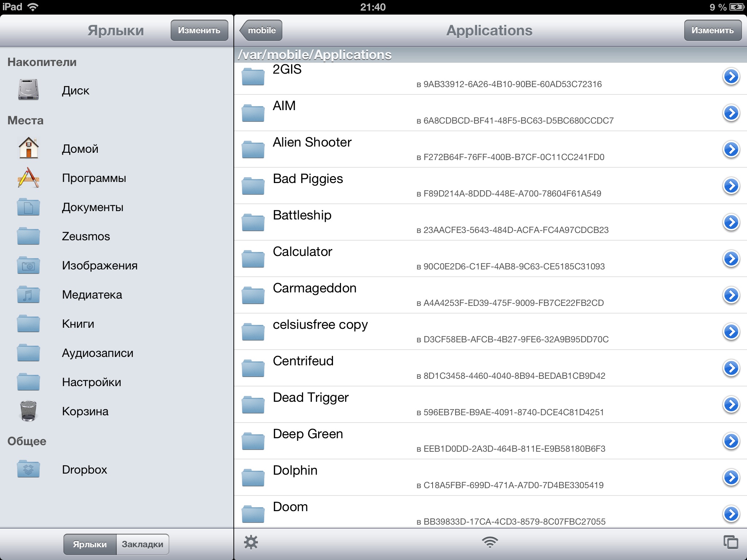
Task: Open the Dropbox shared folder
Action: click(116, 469)
